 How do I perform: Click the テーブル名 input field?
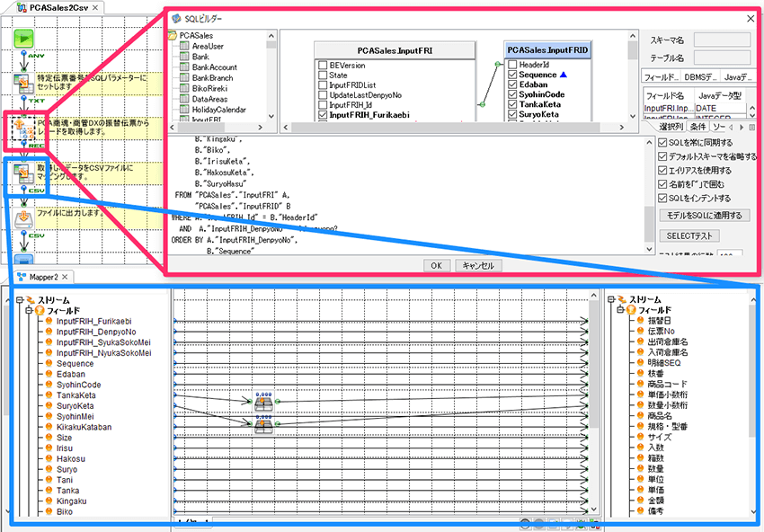(722, 58)
